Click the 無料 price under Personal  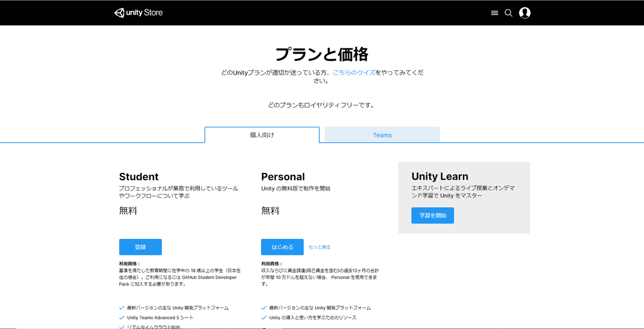click(270, 211)
